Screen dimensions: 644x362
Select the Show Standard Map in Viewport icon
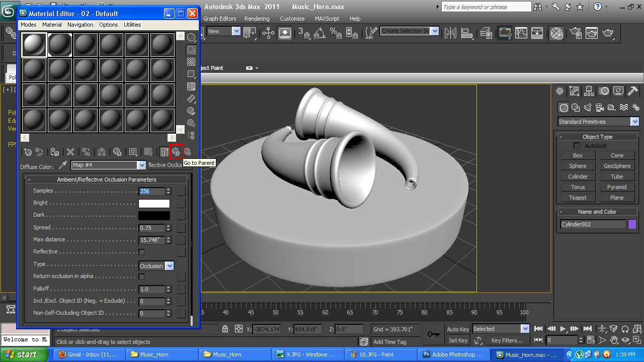click(147, 152)
